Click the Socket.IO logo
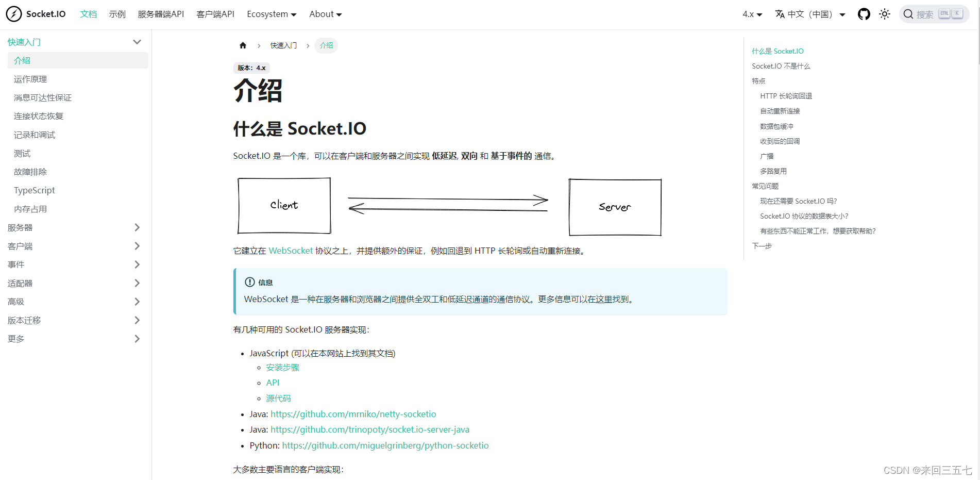This screenshot has width=980, height=480. (x=14, y=13)
